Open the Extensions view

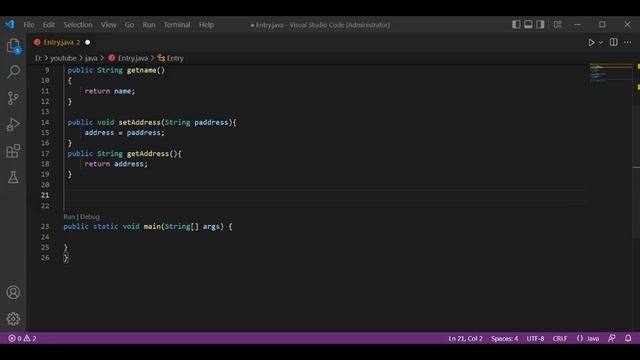pos(13,151)
